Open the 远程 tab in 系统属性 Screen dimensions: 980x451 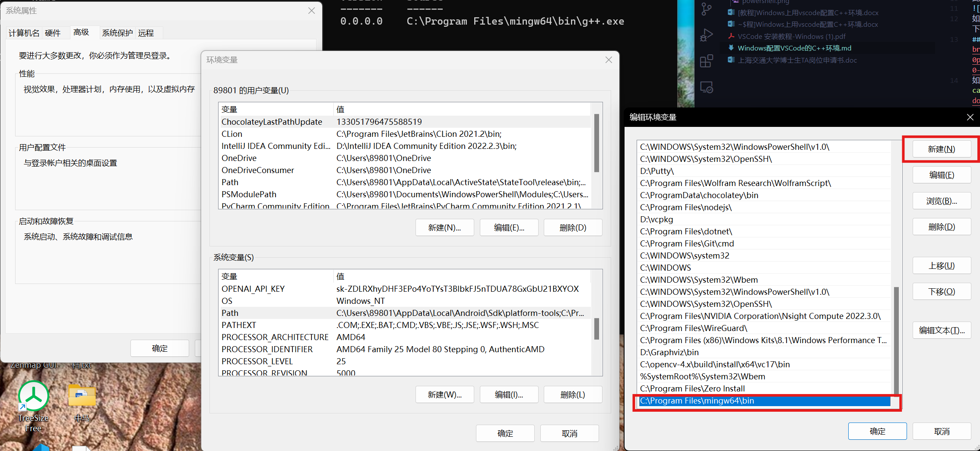(146, 33)
